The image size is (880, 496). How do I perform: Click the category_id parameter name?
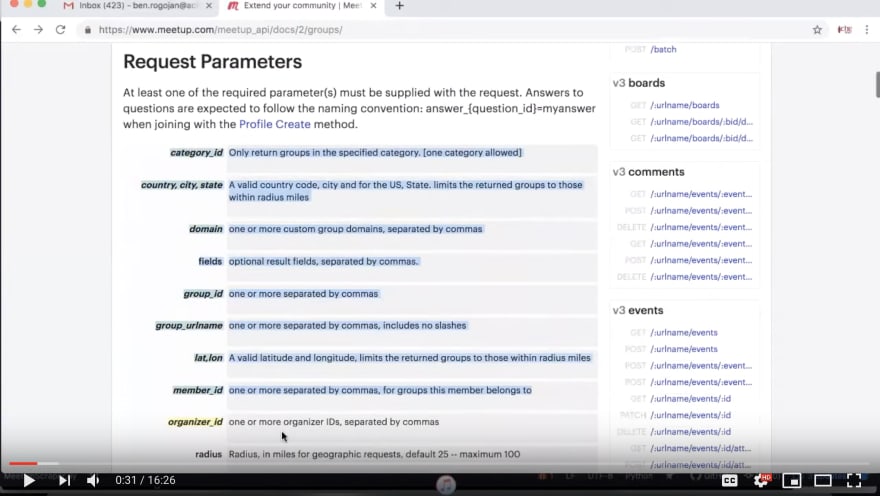click(x=196, y=153)
